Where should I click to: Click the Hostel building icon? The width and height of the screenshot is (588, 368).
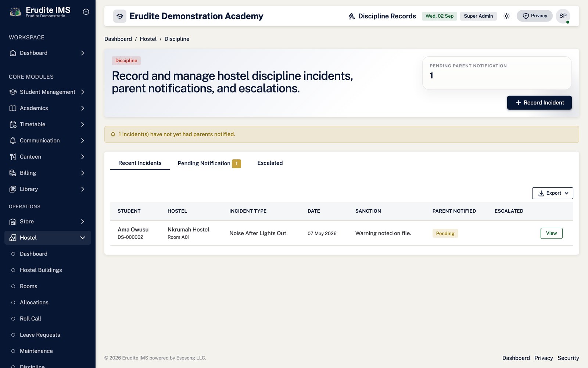(x=13, y=238)
